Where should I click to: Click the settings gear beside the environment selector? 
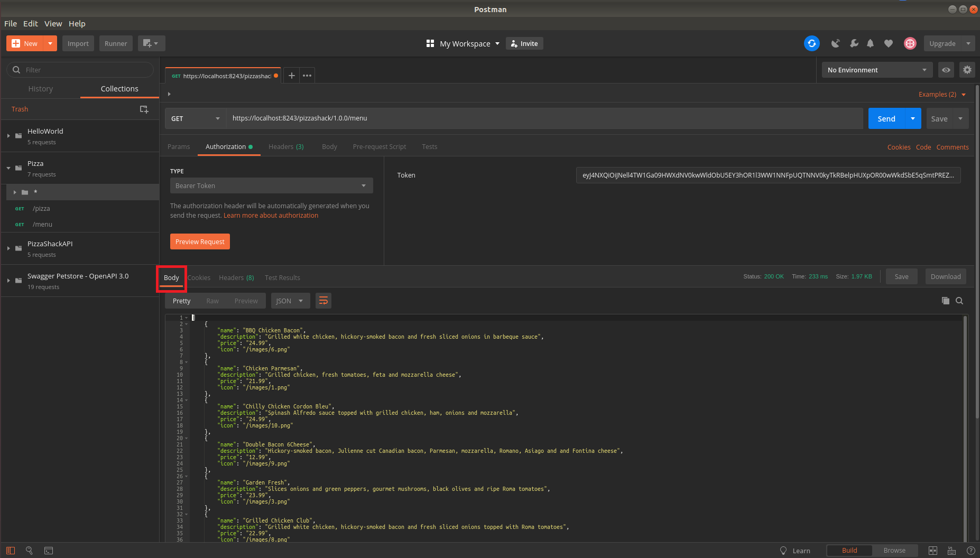pyautogui.click(x=967, y=69)
